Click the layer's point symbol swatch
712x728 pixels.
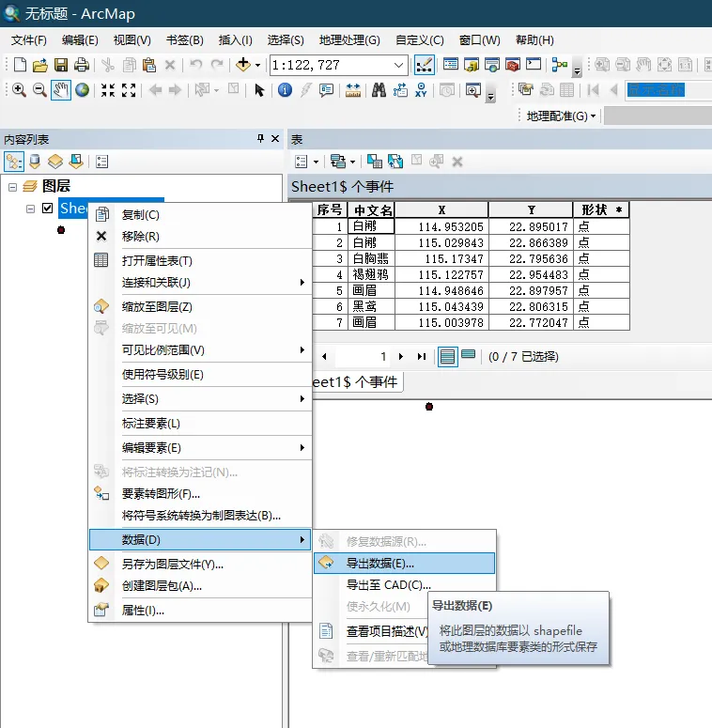click(x=61, y=230)
